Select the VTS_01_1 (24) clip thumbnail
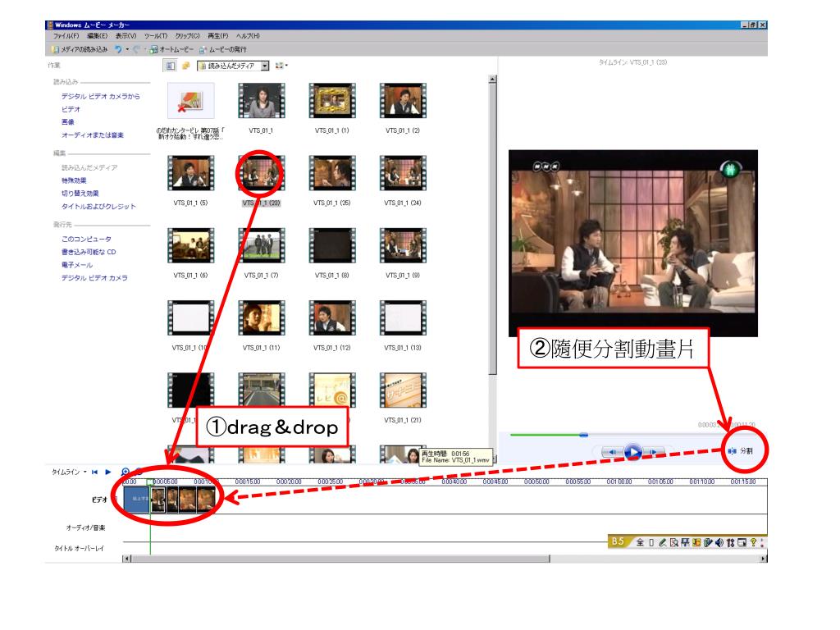 point(403,173)
